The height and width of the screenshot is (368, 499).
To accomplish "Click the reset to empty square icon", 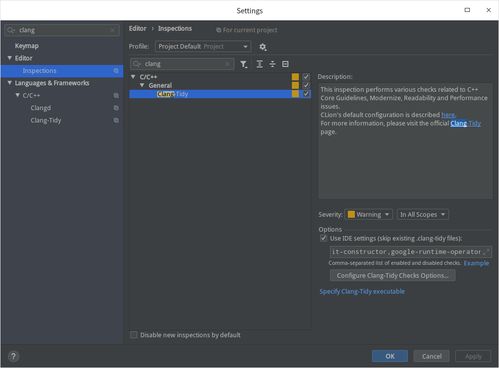I will pyautogui.click(x=285, y=64).
